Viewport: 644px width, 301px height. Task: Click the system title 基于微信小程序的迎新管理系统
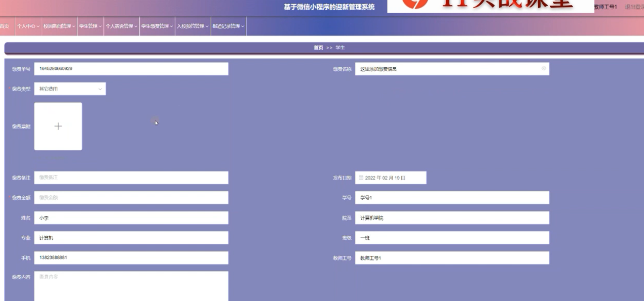329,7
